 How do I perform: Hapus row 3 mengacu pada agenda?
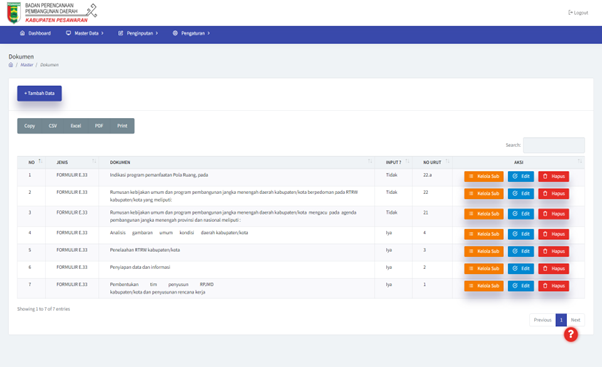554,214
